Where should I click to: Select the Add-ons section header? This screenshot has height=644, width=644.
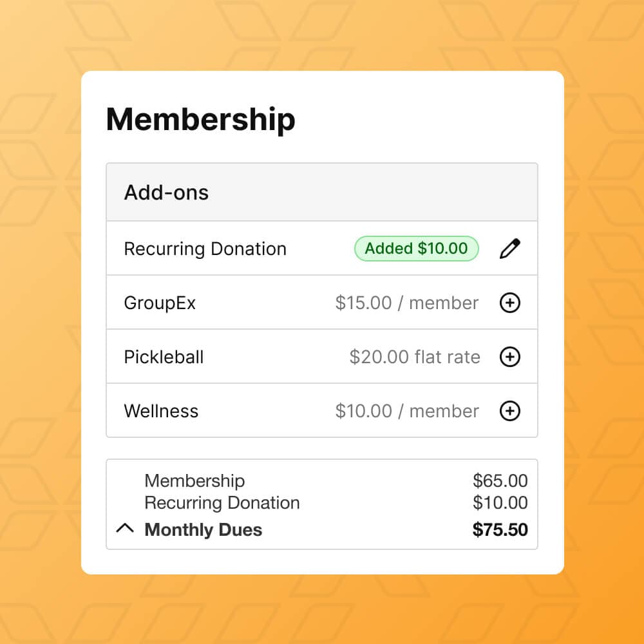166,192
